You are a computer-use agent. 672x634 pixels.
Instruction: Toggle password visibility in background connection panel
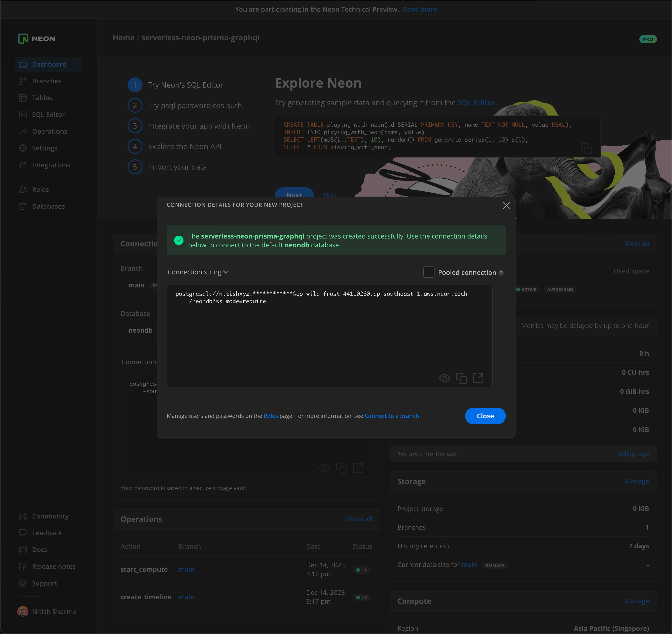[x=324, y=468]
